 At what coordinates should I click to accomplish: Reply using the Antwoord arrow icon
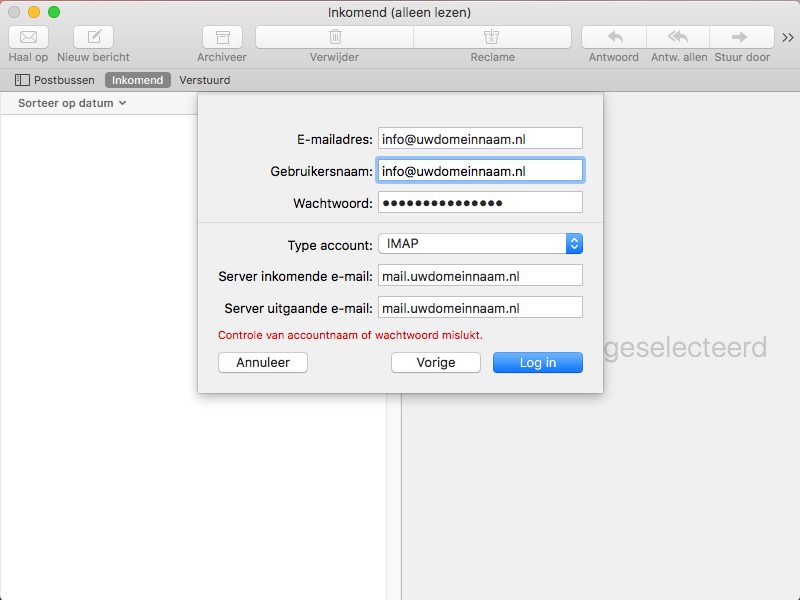tap(614, 37)
